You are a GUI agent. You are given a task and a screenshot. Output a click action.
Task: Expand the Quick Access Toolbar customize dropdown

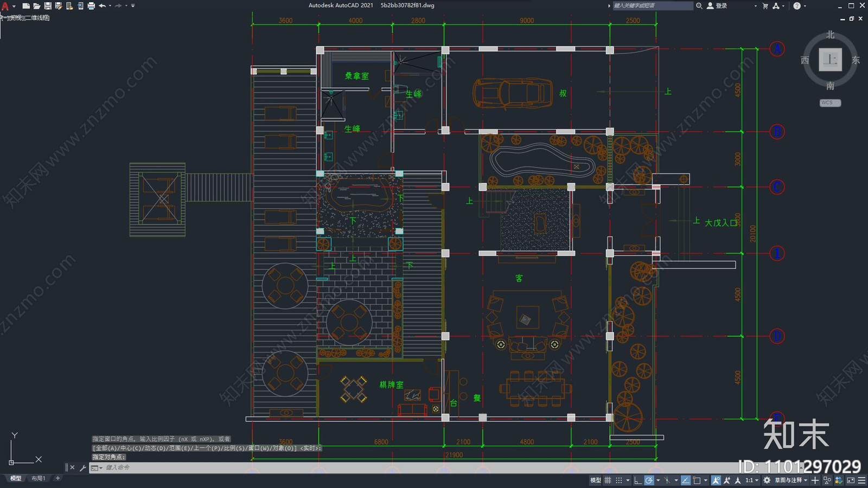point(133,6)
